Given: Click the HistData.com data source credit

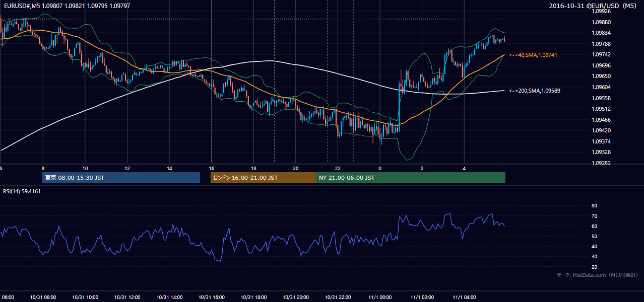Looking at the screenshot, I should click(x=598, y=275).
